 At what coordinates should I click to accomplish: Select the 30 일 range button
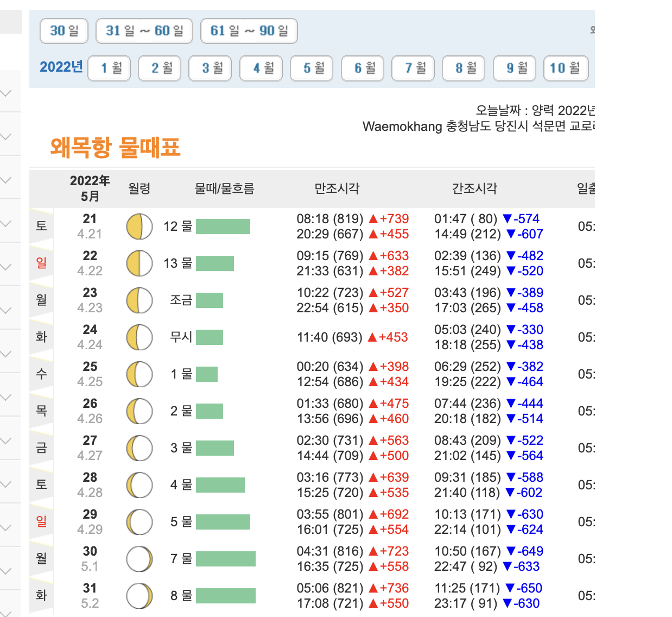click(x=64, y=31)
